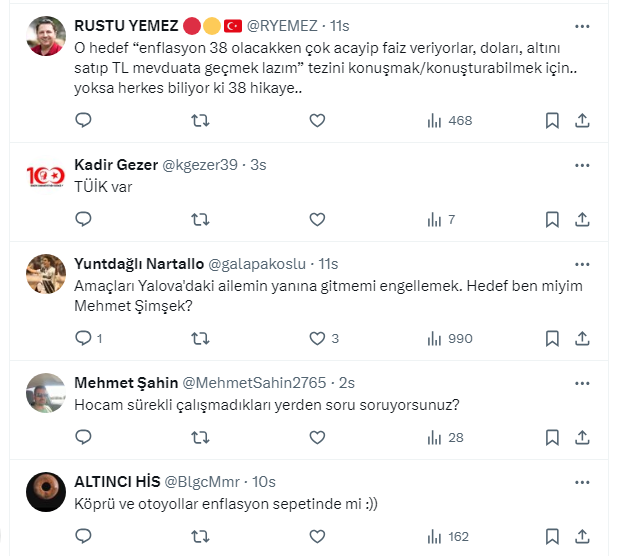Viewport: 622px width, 556px height.
Task: Retweet Mehmet Şahin's tweet
Action: 200,437
